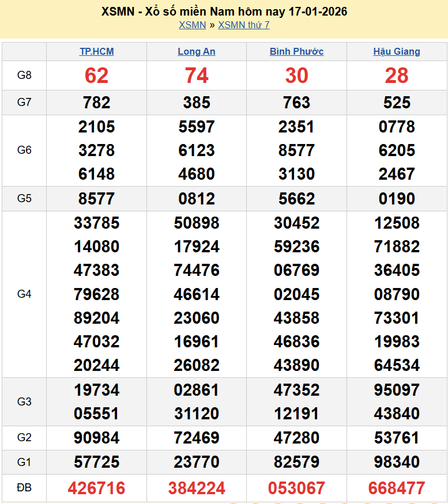Click the ĐB row label
The width and height of the screenshot is (448, 504).
24,488
